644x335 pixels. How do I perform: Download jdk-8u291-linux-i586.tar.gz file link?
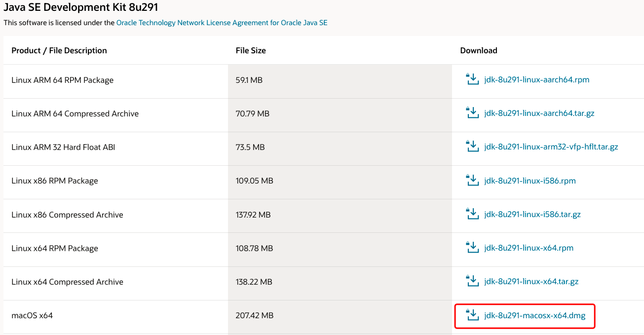click(x=532, y=214)
